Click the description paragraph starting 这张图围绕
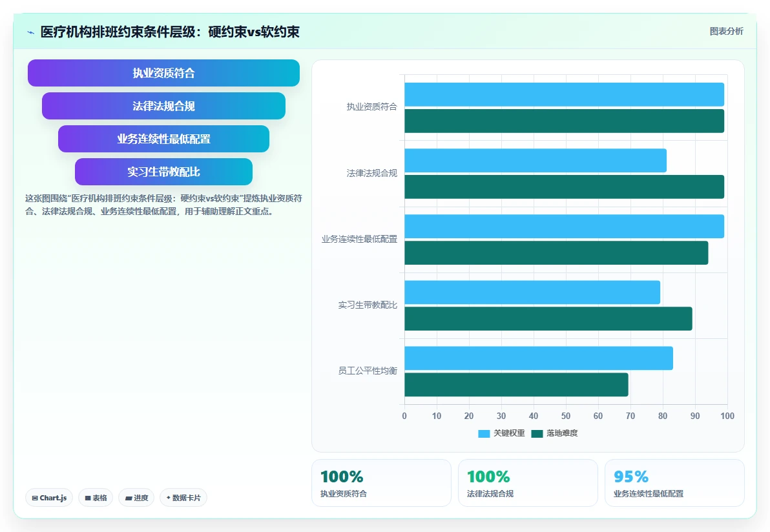 click(163, 205)
